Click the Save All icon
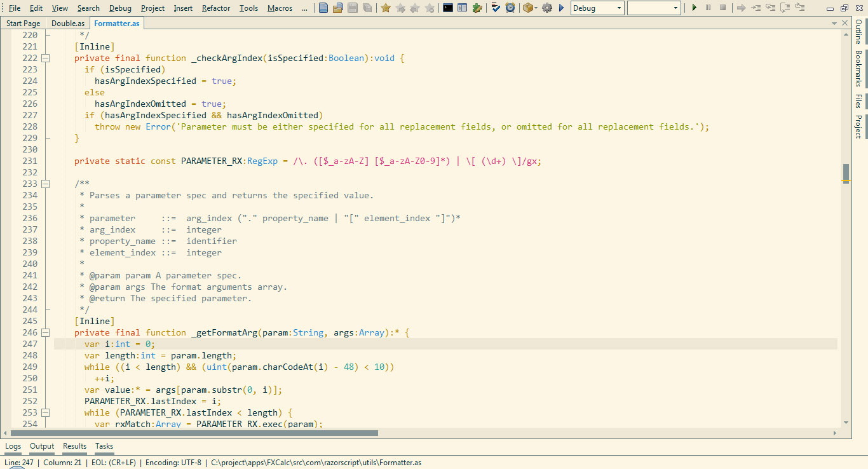This screenshot has height=469, width=868. coord(367,8)
